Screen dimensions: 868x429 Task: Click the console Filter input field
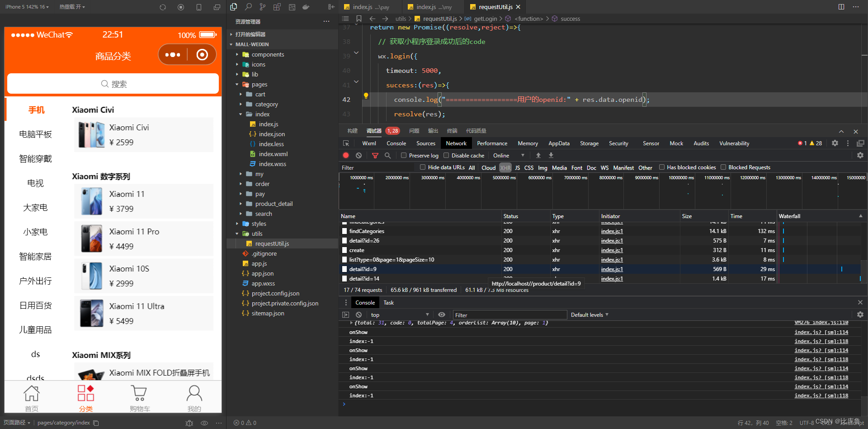pos(510,315)
